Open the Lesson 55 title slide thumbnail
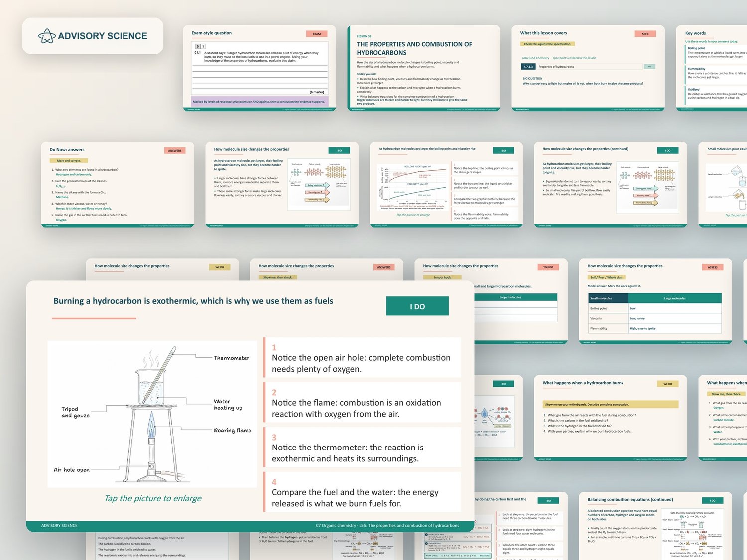 [x=424, y=68]
